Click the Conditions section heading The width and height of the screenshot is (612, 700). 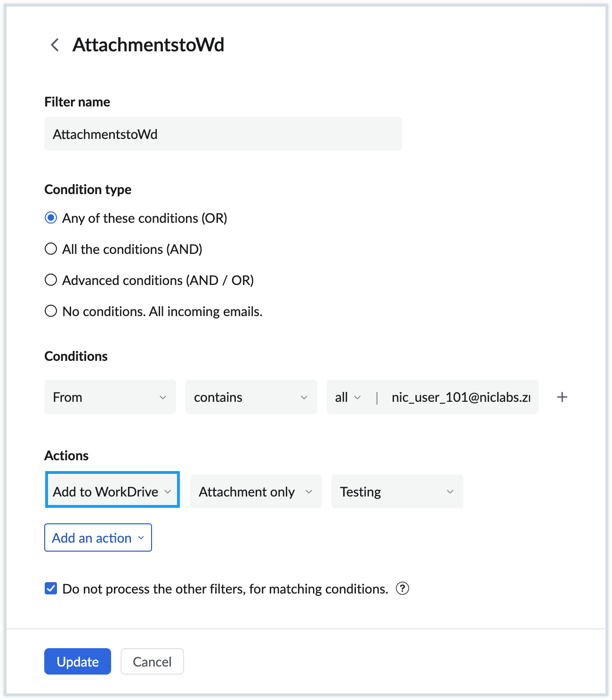click(x=76, y=356)
